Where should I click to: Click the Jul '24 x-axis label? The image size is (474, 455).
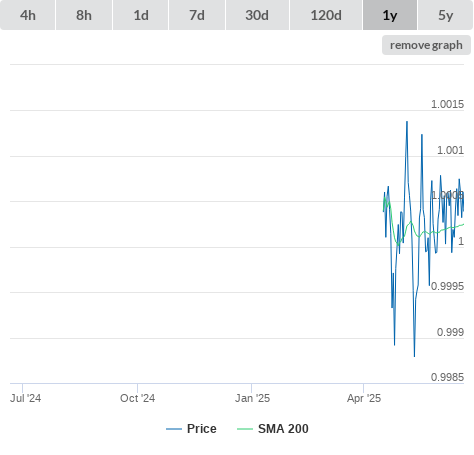[x=26, y=398]
